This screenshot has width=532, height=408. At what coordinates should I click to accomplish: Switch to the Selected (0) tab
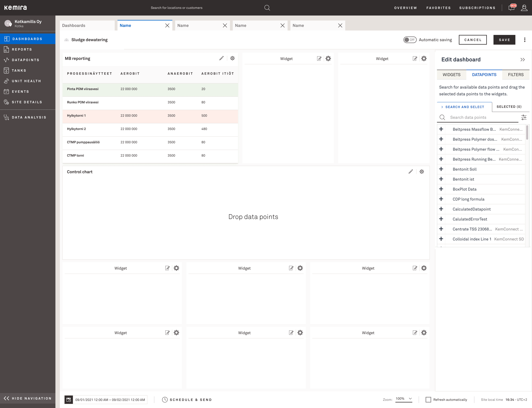509,107
